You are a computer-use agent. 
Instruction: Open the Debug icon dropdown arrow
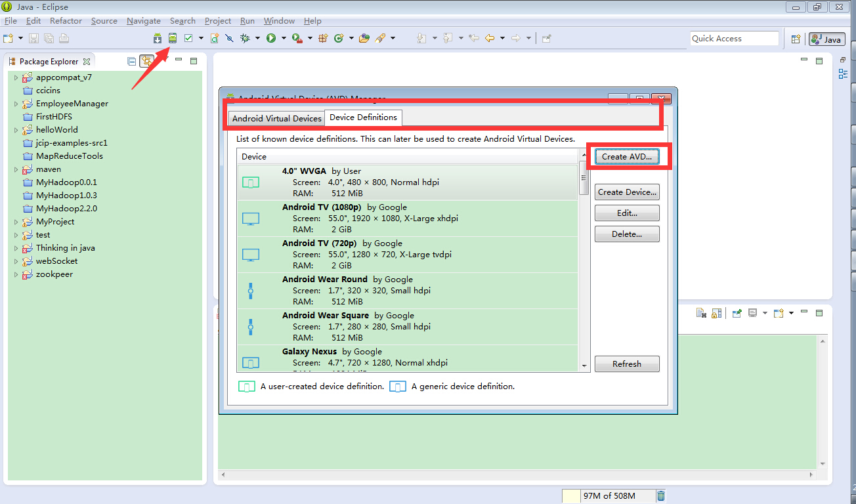[257, 38]
